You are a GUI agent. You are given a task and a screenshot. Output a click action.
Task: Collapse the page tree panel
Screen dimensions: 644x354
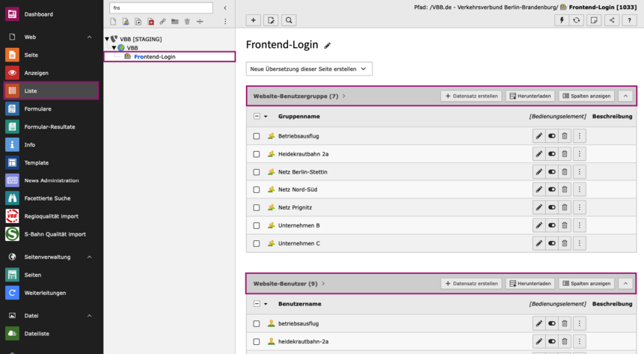point(225,7)
